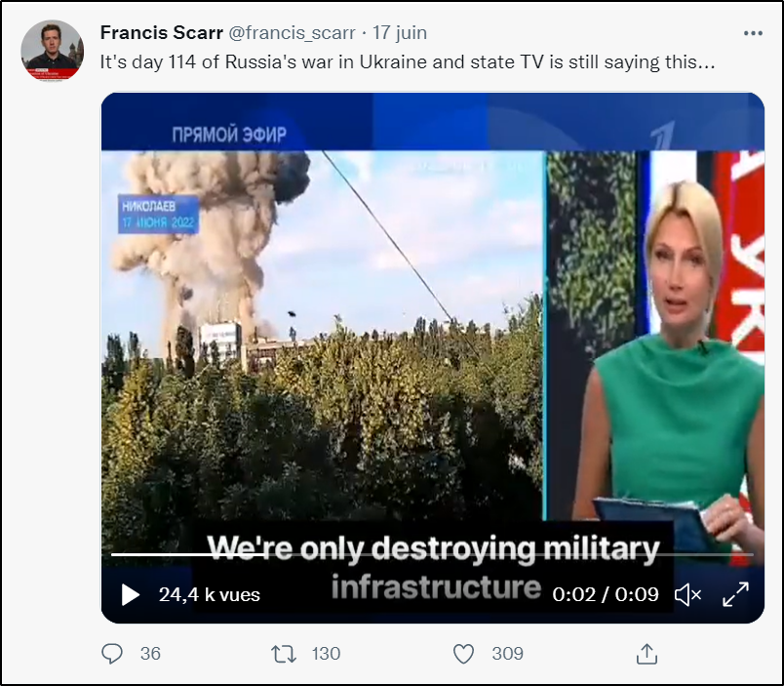784x686 pixels.
Task: Play the embedded video
Action: pos(131,594)
